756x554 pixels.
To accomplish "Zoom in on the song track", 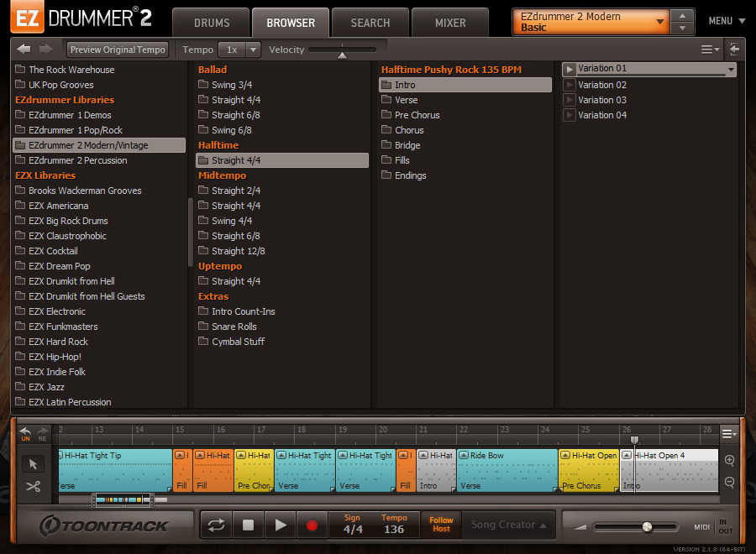I will pos(729,460).
